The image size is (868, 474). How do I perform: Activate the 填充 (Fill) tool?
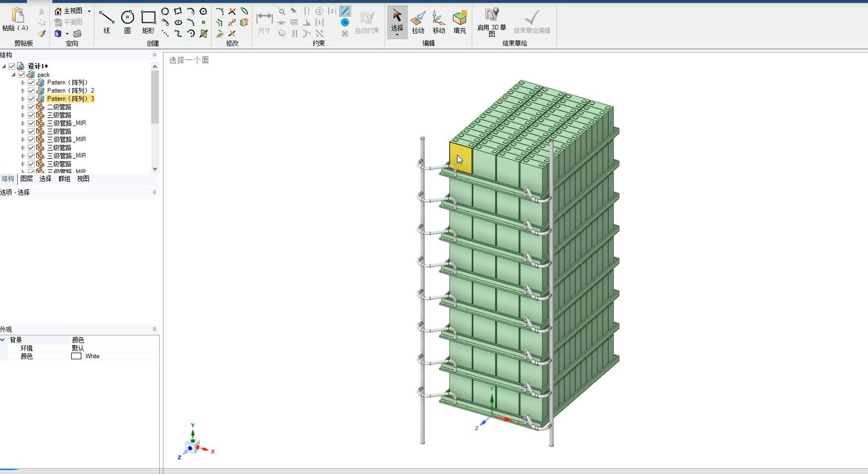[x=460, y=22]
